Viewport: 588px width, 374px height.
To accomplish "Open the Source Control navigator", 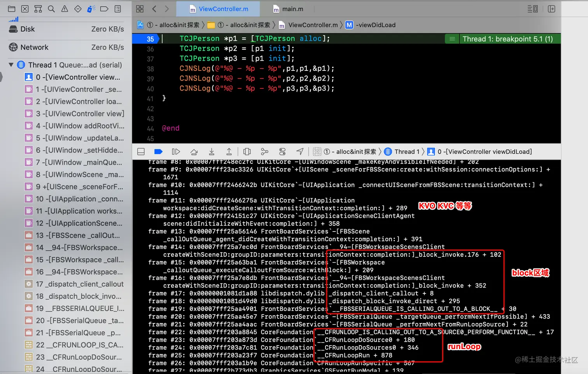I will tap(25, 9).
